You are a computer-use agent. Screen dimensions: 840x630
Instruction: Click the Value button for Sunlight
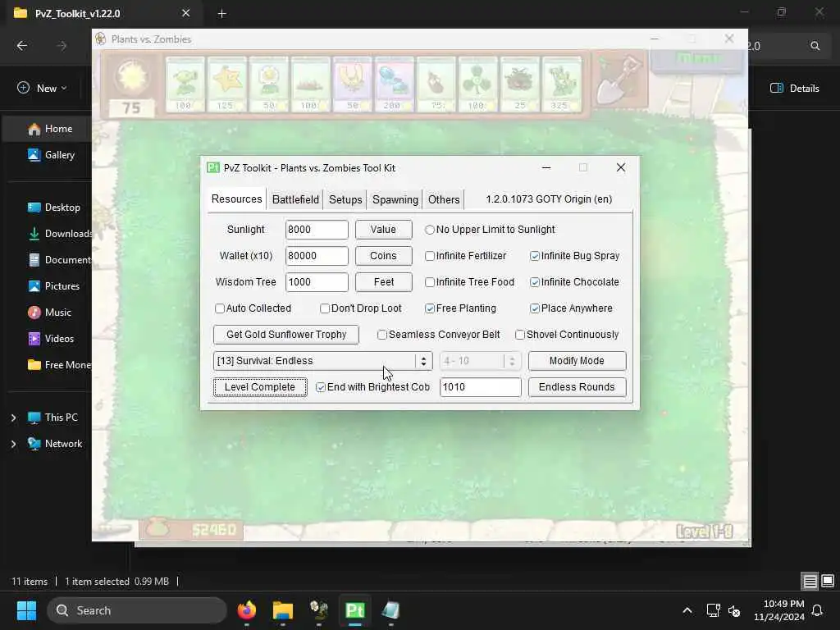(x=384, y=230)
